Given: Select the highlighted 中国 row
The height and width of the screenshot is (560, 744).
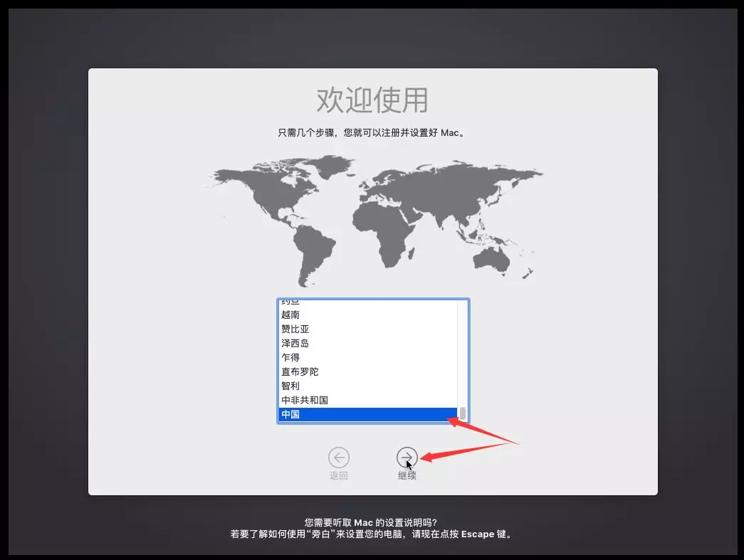Looking at the screenshot, I should pos(368,414).
